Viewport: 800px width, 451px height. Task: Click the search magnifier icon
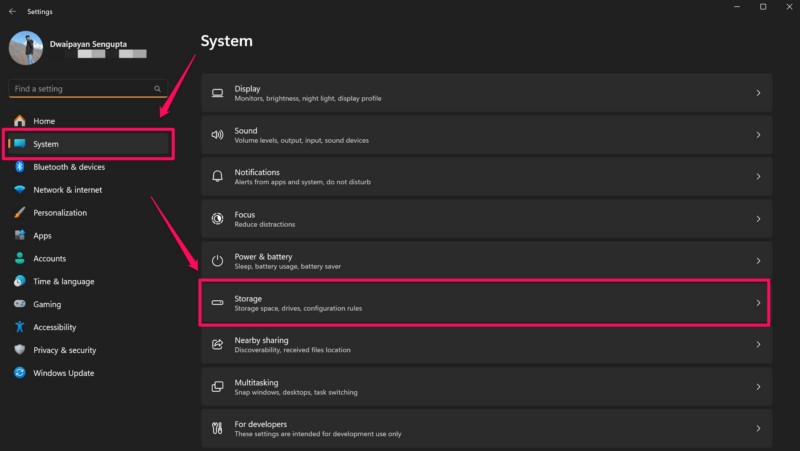click(158, 89)
